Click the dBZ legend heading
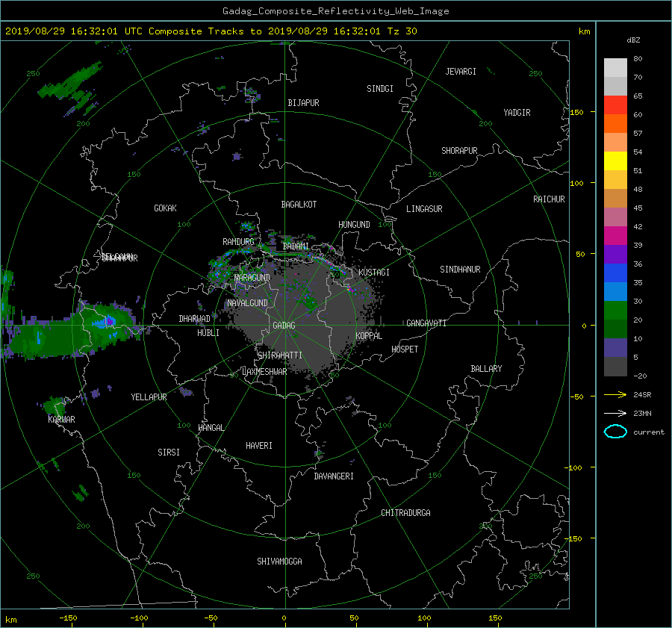 tap(633, 40)
